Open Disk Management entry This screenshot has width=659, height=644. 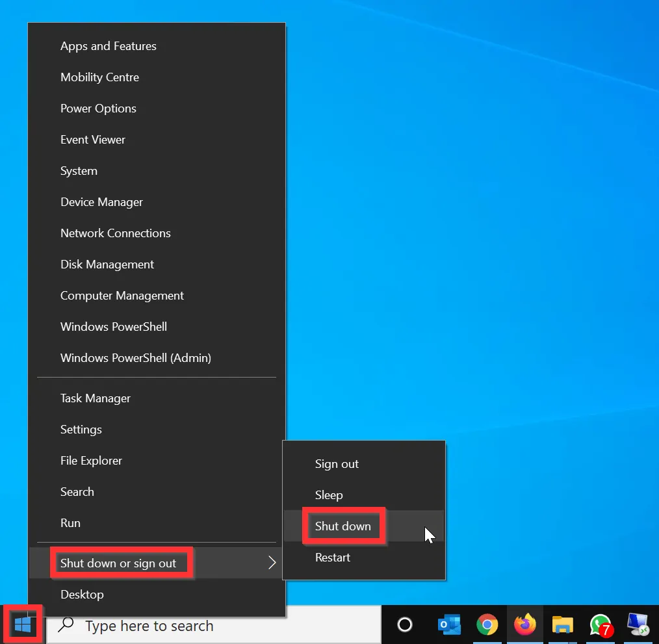107,264
